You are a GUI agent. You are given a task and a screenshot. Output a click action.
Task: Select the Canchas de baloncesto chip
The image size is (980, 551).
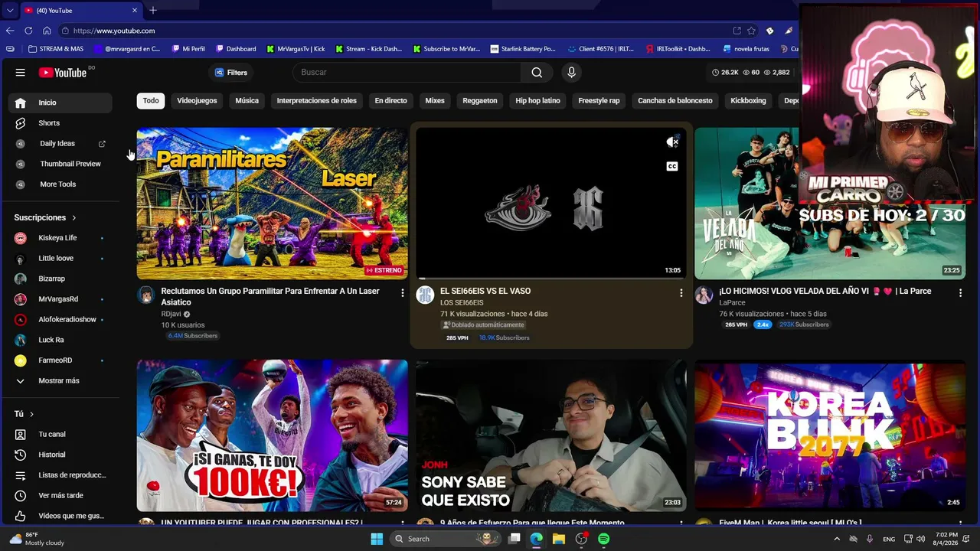pyautogui.click(x=675, y=101)
